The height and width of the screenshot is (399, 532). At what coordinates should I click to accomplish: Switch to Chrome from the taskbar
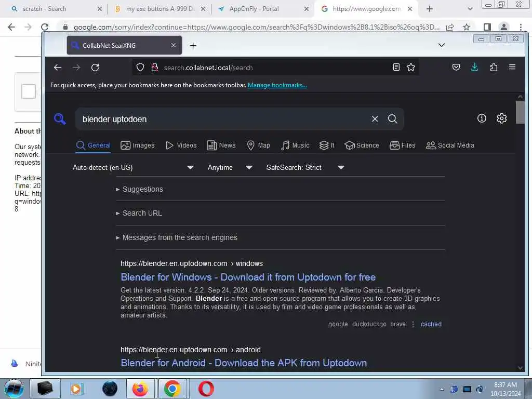(x=172, y=389)
